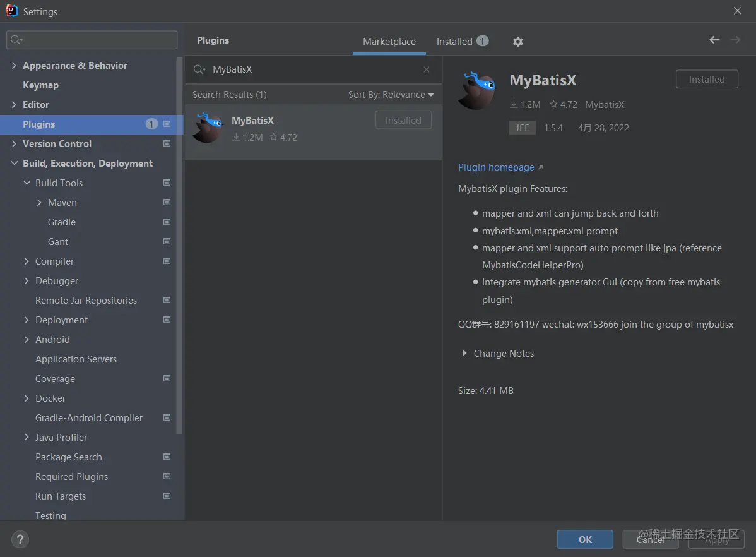756x557 pixels.
Task: Click the star rating 4.72 in details
Action: [x=563, y=104]
